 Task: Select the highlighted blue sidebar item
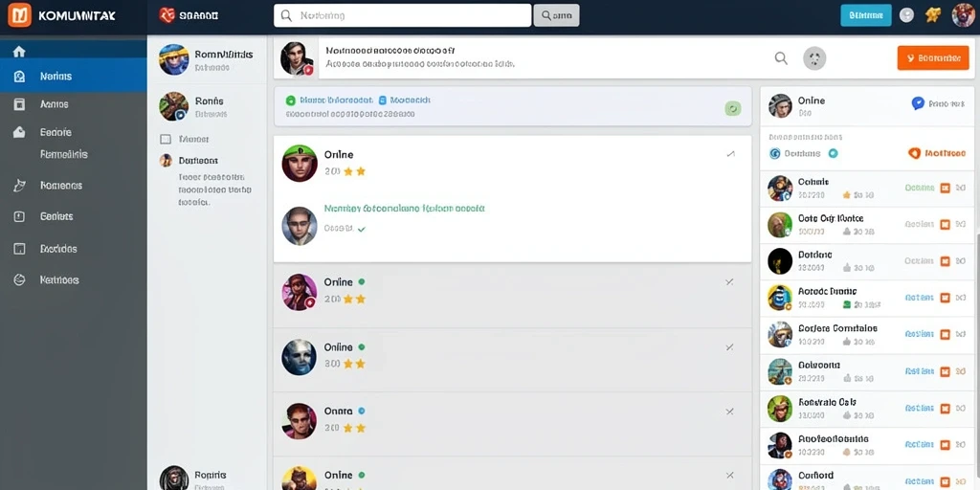(73, 77)
